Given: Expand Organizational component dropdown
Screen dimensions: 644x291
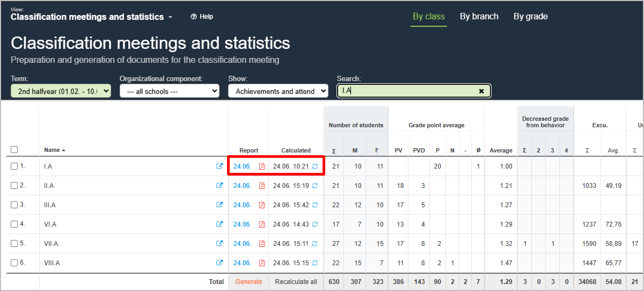Looking at the screenshot, I should 169,91.
